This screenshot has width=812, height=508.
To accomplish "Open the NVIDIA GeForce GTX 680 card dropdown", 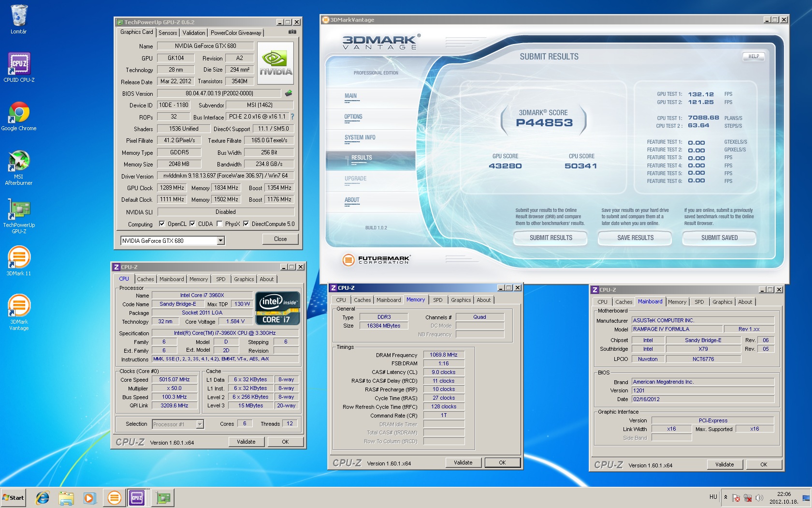I will click(x=220, y=240).
